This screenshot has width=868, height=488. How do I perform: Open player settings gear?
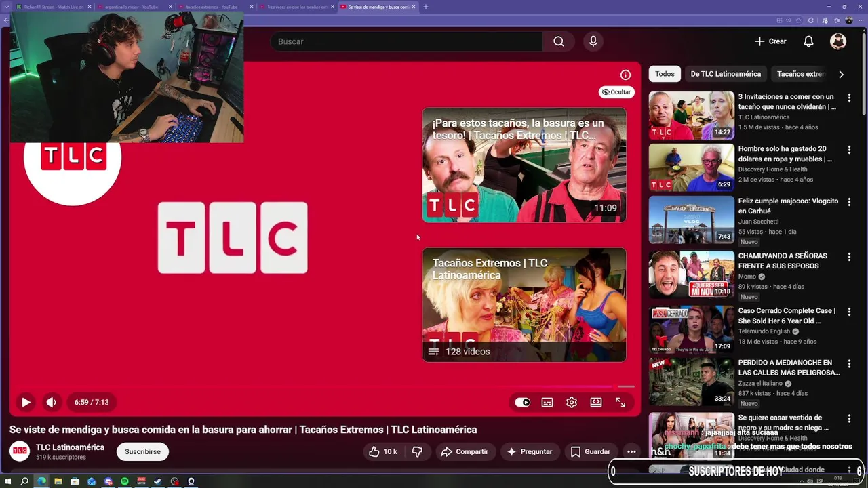pos(572,402)
